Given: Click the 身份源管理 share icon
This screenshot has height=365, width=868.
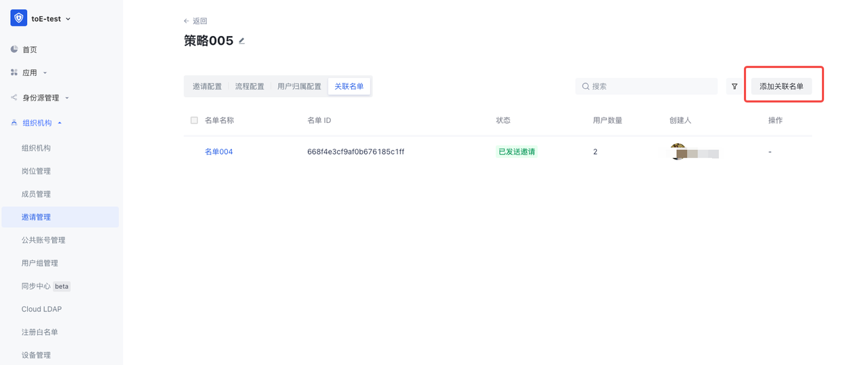Looking at the screenshot, I should [x=14, y=98].
